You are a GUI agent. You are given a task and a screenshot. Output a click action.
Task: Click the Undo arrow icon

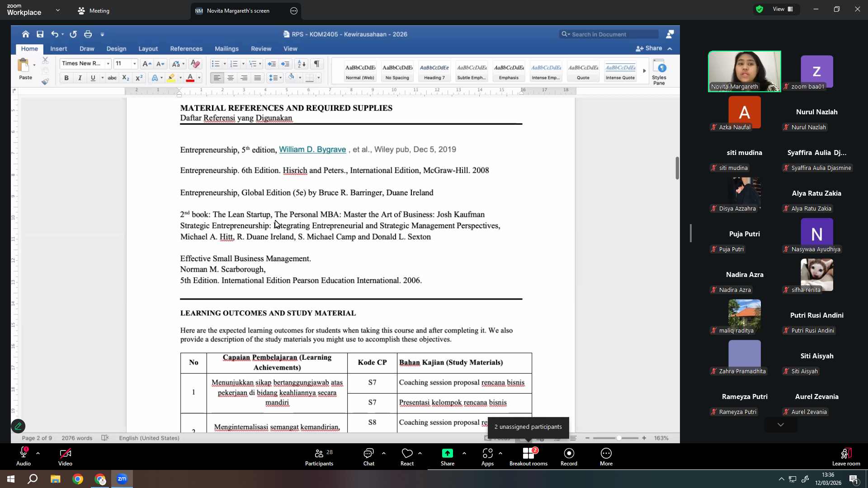[55, 34]
